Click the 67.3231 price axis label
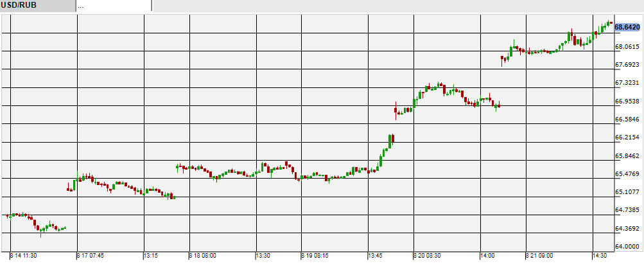Viewport: 644px width, 266px height. point(627,83)
